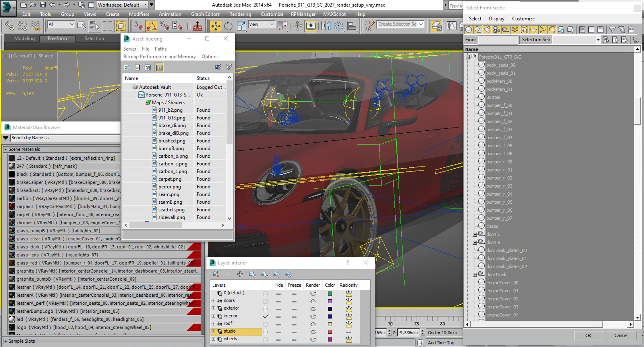
Task: Toggle Freeze for the exterior layer
Action: coord(294,309)
